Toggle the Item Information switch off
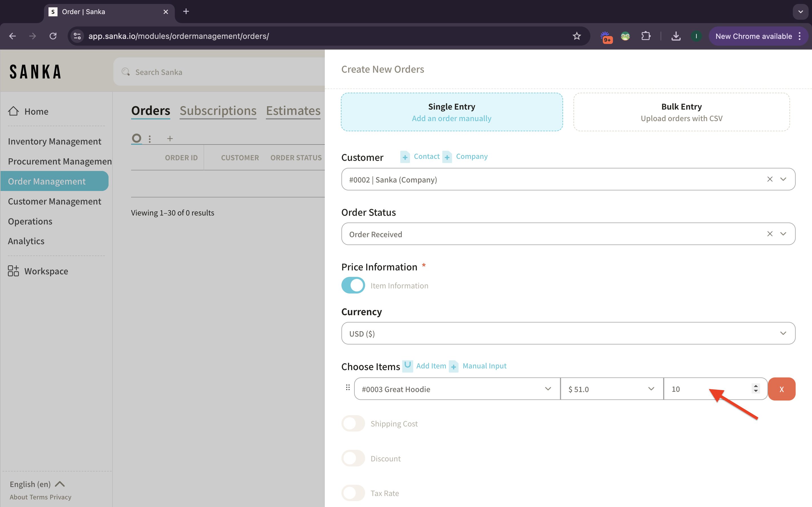The image size is (812, 507). click(x=353, y=285)
